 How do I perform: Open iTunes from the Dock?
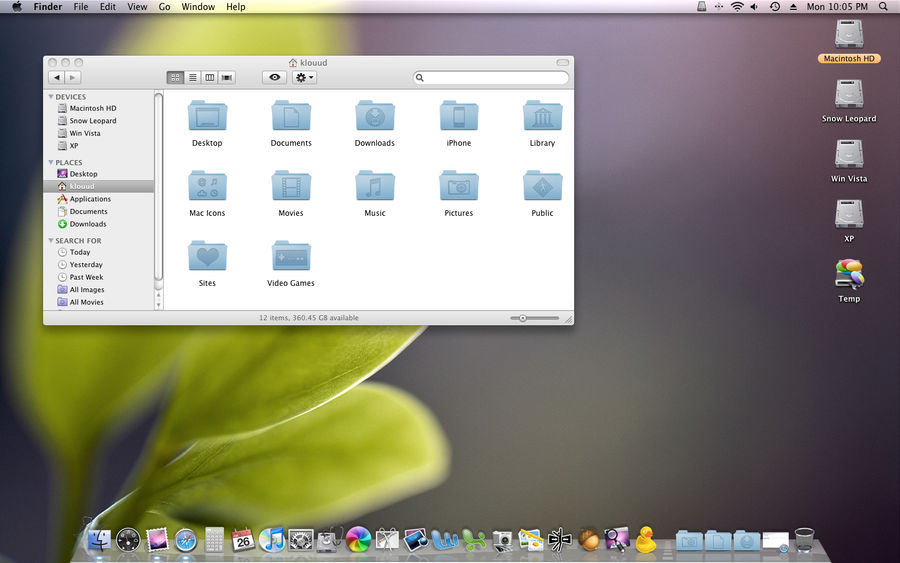pyautogui.click(x=271, y=540)
